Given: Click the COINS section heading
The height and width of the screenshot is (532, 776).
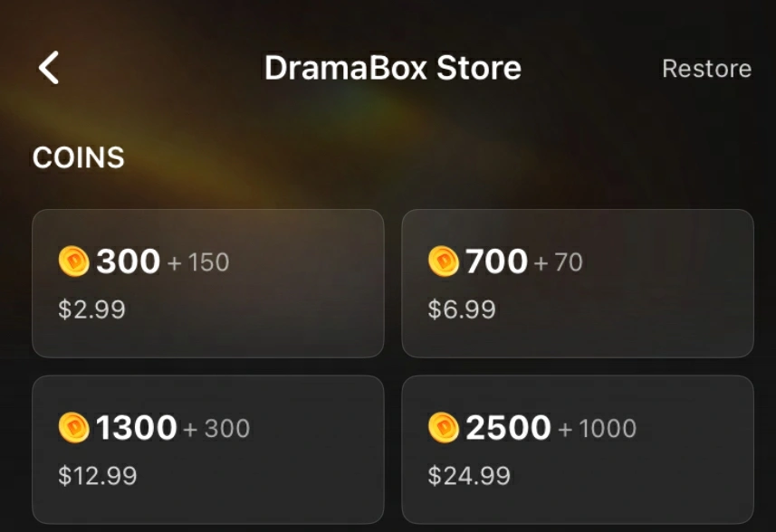Looking at the screenshot, I should click(x=78, y=157).
